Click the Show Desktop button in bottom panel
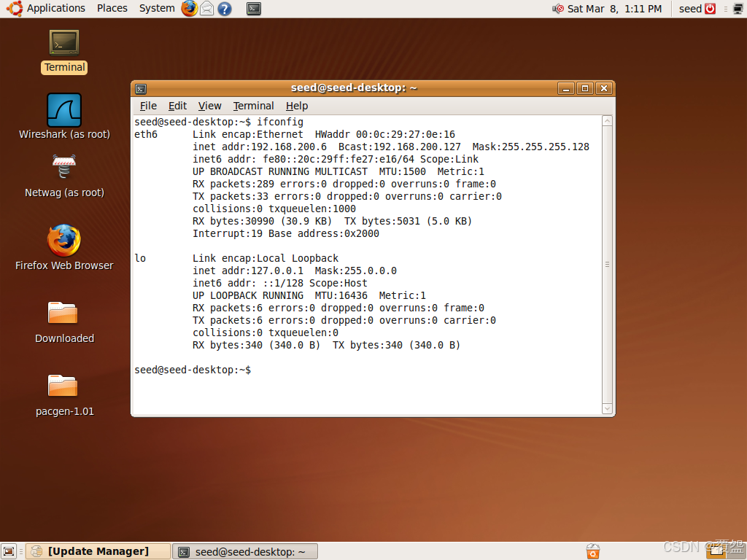 click(x=9, y=551)
